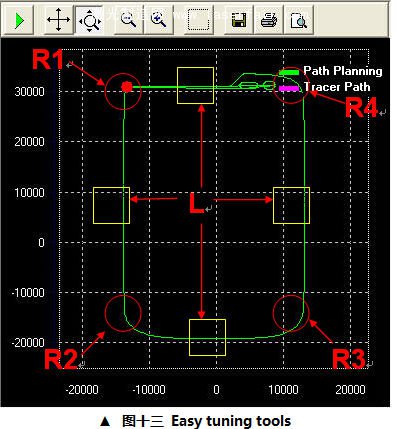Click the red start point at R1

point(127,87)
